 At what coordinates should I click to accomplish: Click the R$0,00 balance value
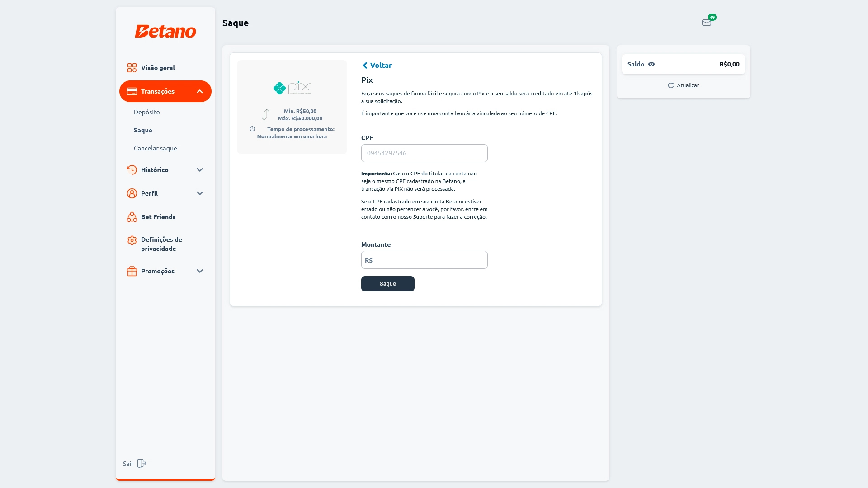pos(730,64)
